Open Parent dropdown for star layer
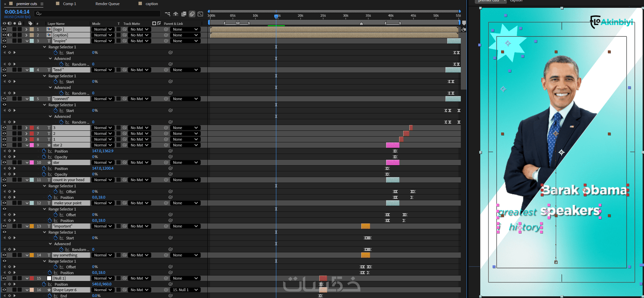Image resolution: width=644 pixels, height=298 pixels. (185, 162)
